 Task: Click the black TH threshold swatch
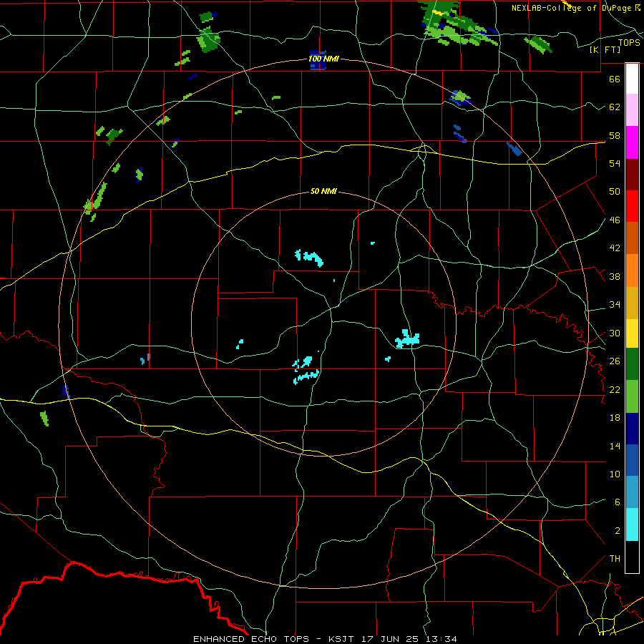[632, 557]
